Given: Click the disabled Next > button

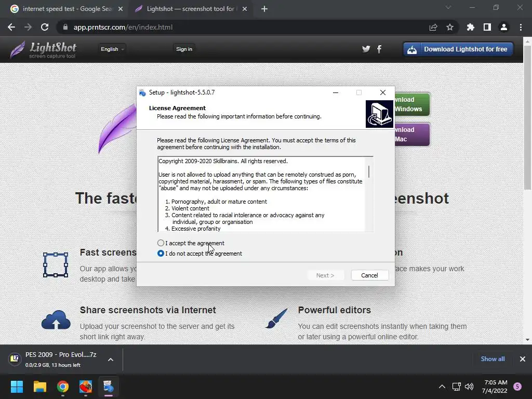Looking at the screenshot, I should click(325, 275).
